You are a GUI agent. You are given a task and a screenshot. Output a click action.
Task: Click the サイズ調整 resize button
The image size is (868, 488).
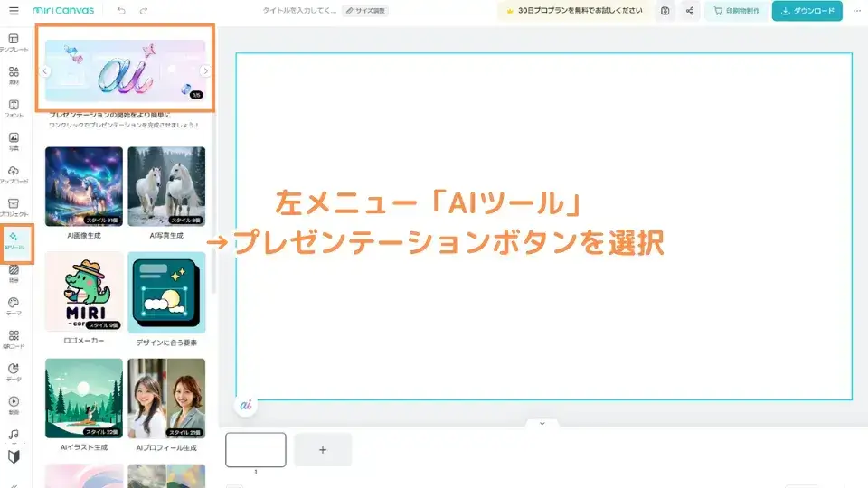point(365,11)
